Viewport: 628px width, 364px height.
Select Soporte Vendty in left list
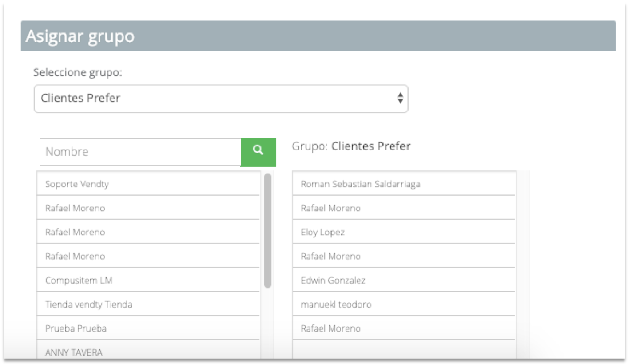148,184
